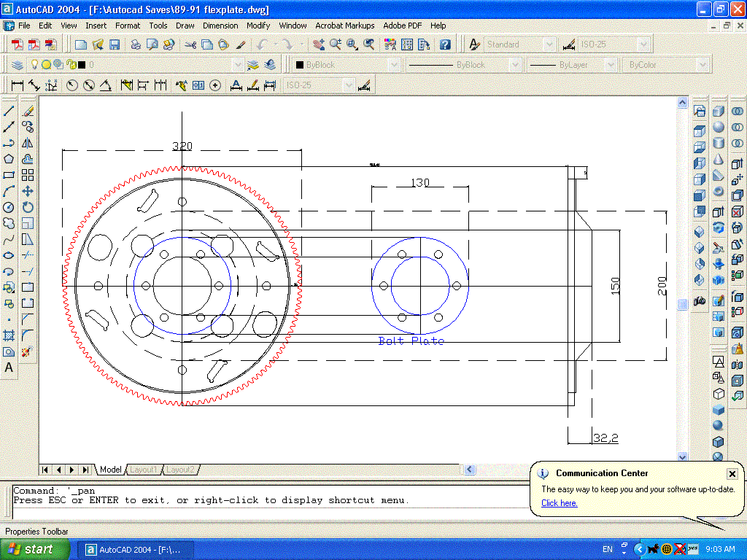This screenshot has height=560, width=747.
Task: Click the Save toolbar icon
Action: click(115, 44)
